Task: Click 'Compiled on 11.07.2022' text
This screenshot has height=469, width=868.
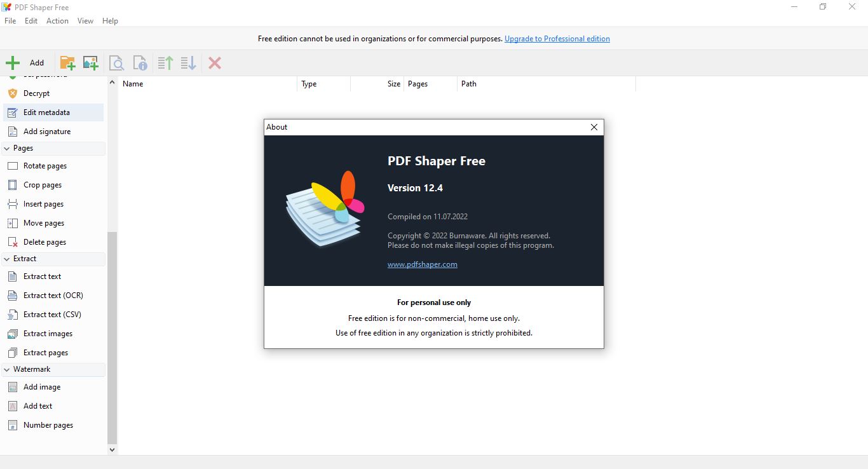Action: click(x=428, y=217)
